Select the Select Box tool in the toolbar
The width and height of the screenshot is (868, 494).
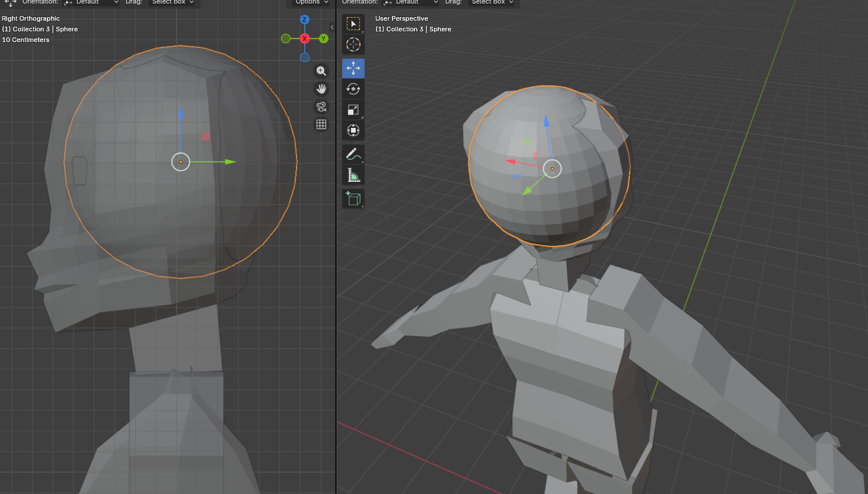click(x=353, y=24)
